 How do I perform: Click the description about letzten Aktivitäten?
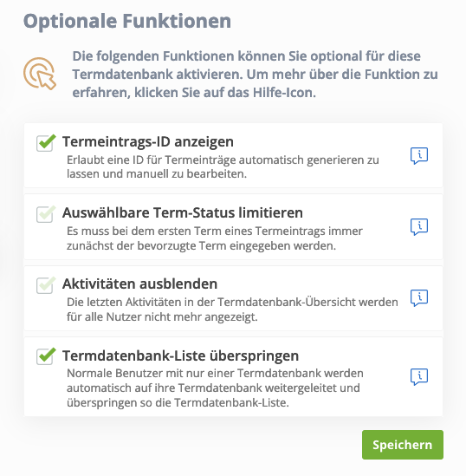click(x=232, y=310)
